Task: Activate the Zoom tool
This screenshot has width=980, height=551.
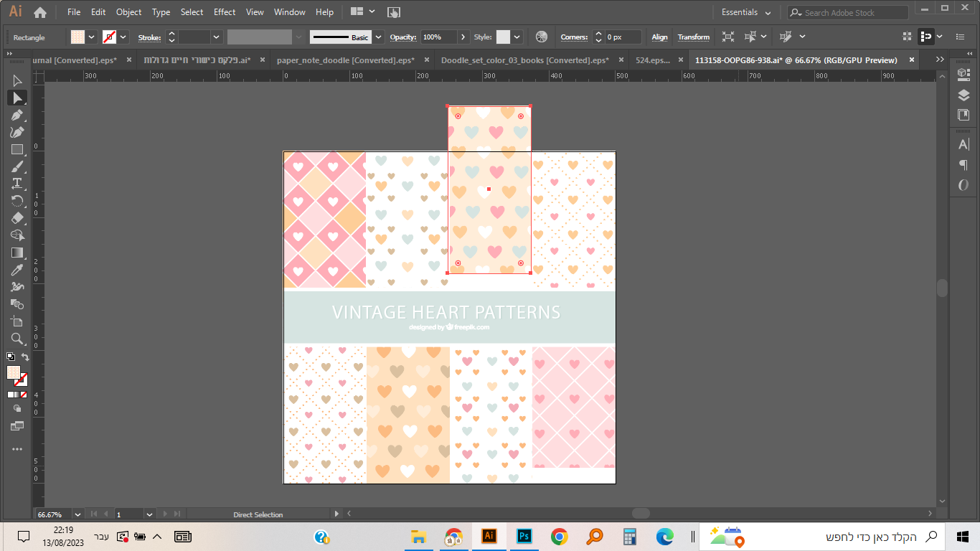Action: coord(17,339)
